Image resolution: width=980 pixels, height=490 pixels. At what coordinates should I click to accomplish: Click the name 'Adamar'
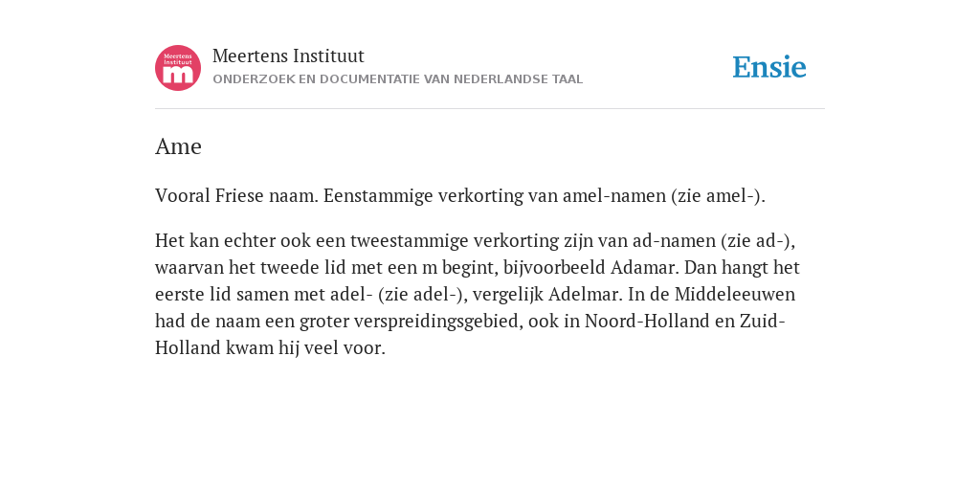tap(644, 268)
